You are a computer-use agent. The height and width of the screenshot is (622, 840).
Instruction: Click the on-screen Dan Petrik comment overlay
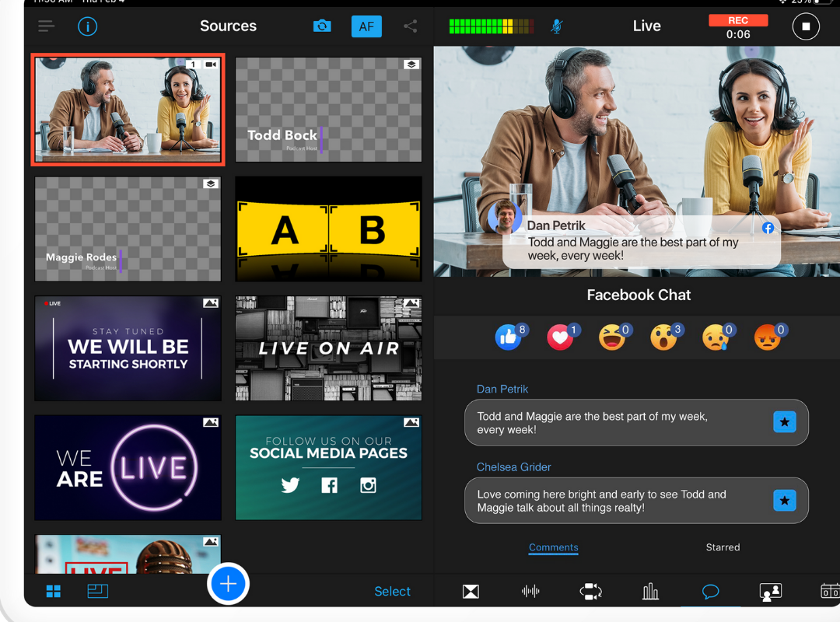(x=641, y=242)
